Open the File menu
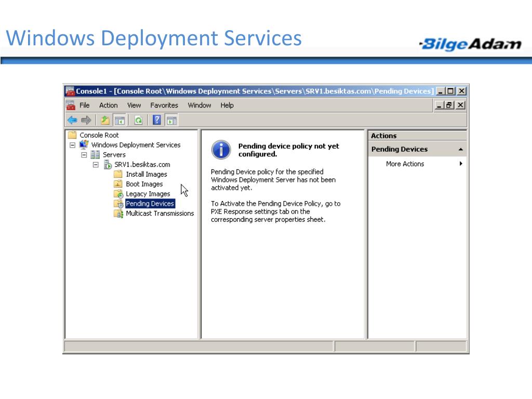 [x=85, y=105]
